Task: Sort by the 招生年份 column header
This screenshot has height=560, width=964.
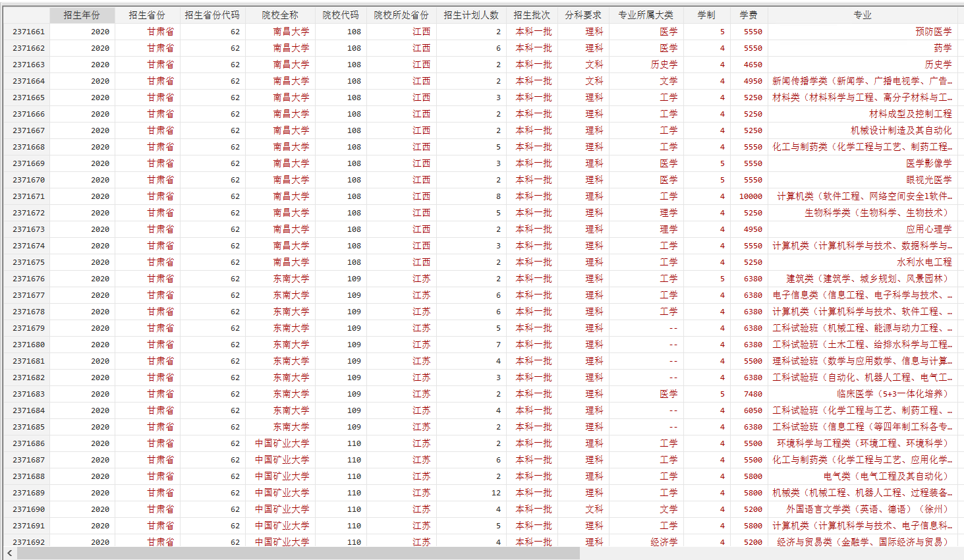Action: pos(82,15)
